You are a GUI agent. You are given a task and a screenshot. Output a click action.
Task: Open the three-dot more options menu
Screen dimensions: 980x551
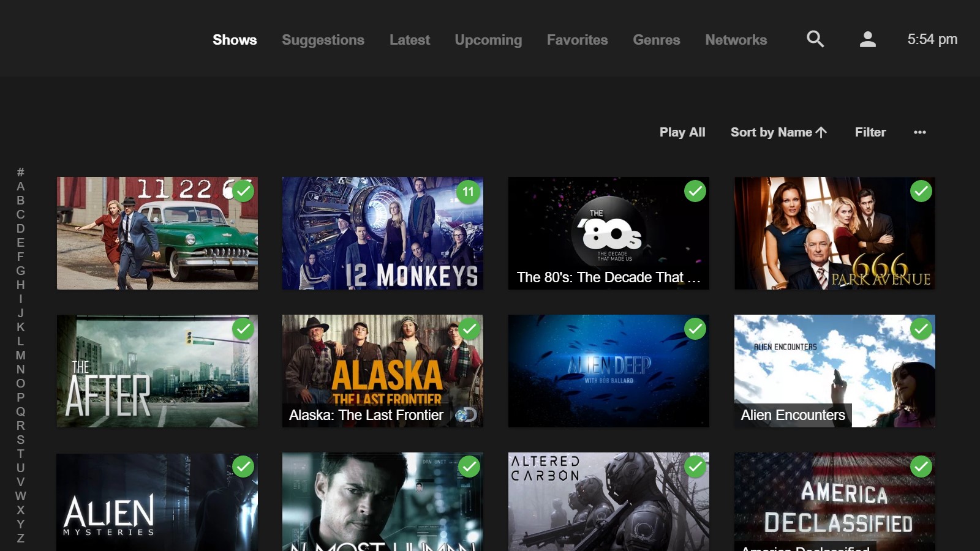(x=920, y=132)
